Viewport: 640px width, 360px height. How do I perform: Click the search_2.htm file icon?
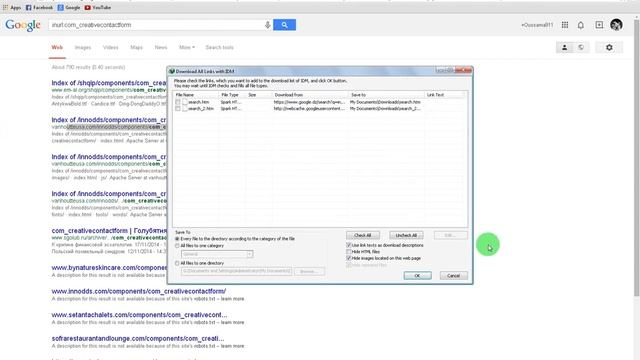click(x=185, y=109)
